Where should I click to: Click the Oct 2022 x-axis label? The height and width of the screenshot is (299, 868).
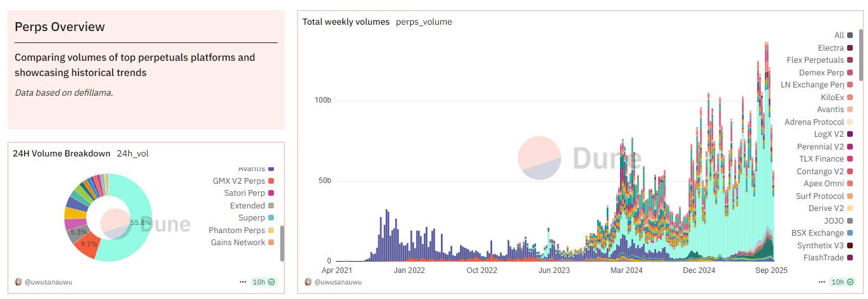[482, 270]
